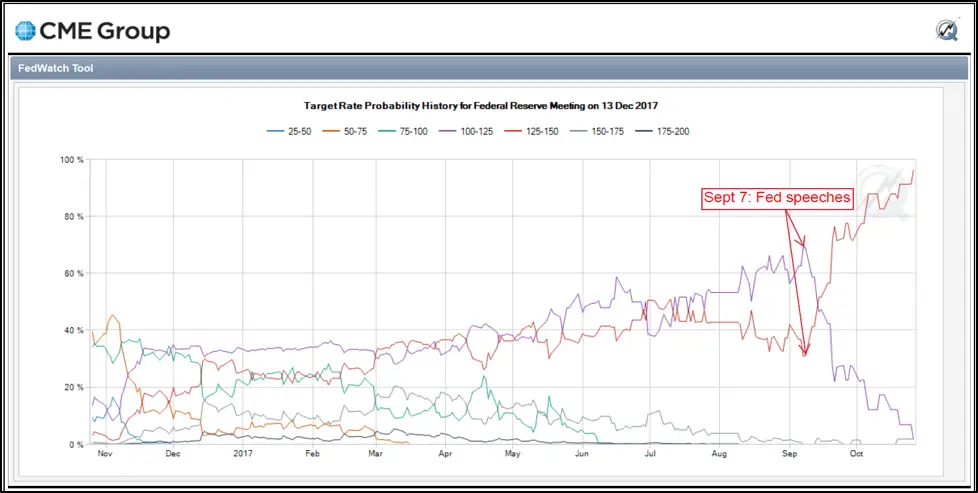This screenshot has height=493, width=978.
Task: Click the chart title about 13 Dec 2017
Action: click(x=480, y=105)
